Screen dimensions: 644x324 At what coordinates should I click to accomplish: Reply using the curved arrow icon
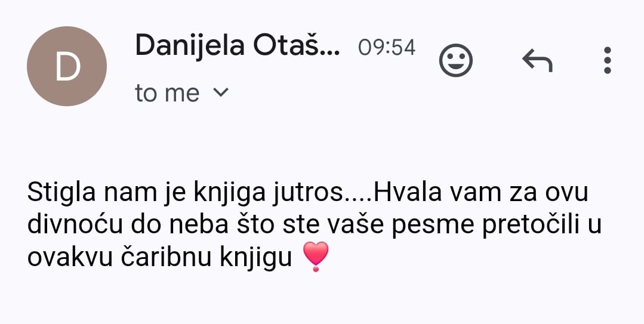point(537,60)
